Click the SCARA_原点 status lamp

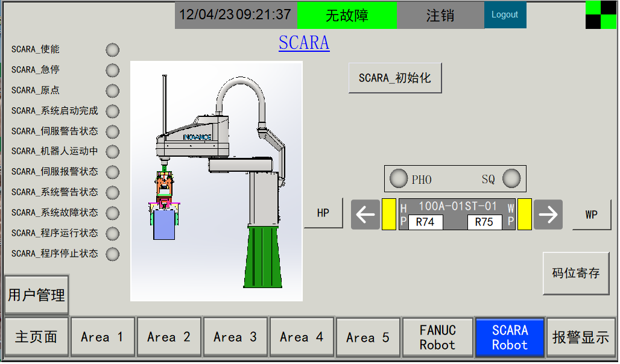(113, 91)
